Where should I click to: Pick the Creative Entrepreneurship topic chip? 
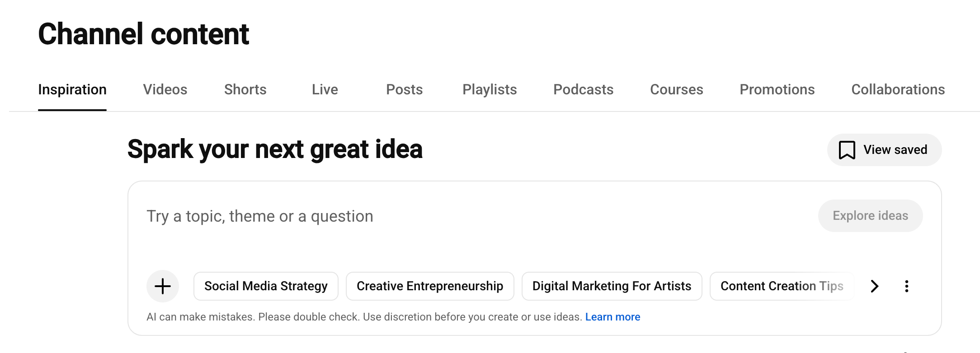click(430, 286)
